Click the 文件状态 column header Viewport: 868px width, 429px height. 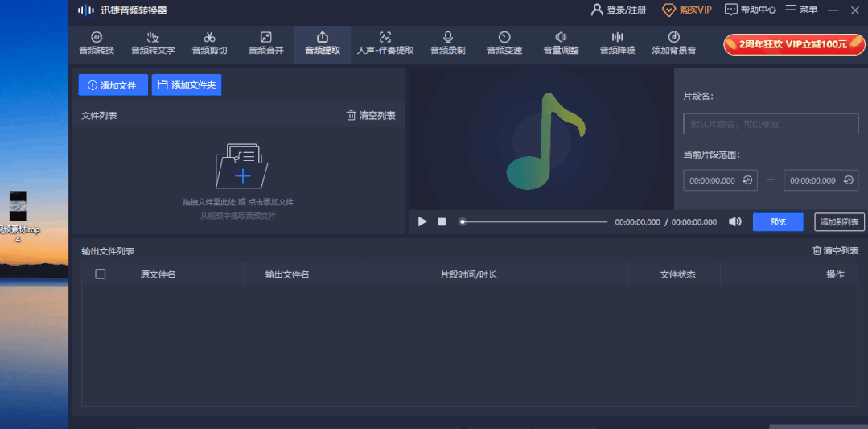click(677, 274)
